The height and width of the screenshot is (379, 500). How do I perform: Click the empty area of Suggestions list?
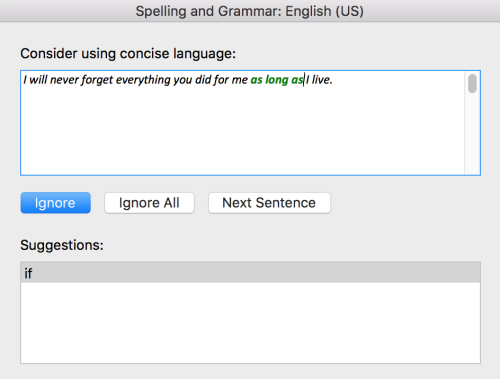(250, 323)
